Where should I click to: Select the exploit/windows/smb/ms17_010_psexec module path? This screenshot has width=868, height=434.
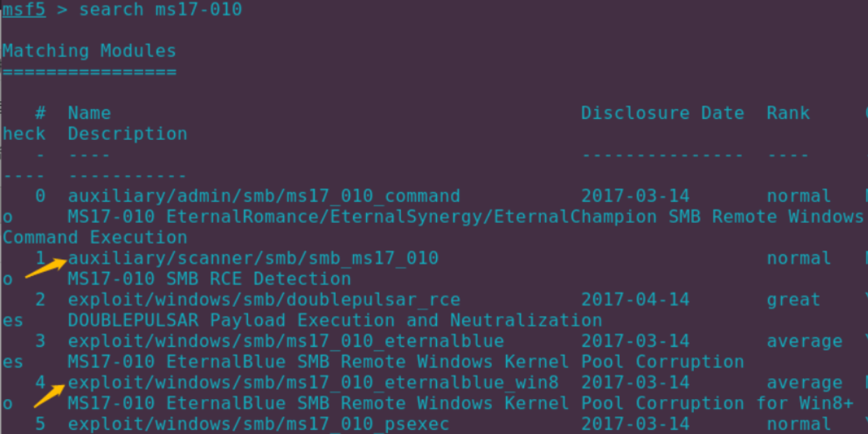[259, 424]
